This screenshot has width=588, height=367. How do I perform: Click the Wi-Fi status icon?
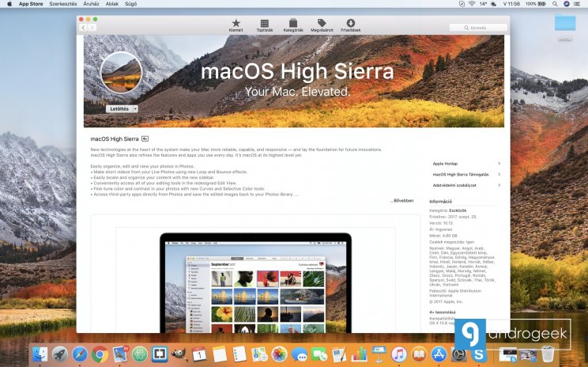tap(472, 4)
